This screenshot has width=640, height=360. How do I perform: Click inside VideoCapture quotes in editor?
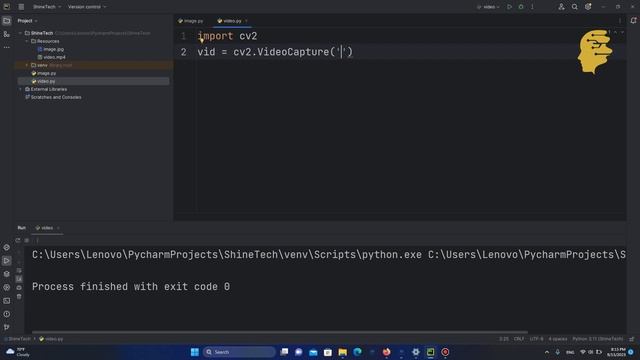(x=342, y=52)
